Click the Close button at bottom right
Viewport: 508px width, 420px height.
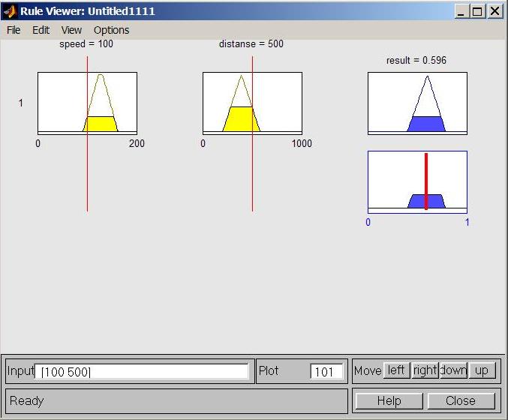[460, 400]
